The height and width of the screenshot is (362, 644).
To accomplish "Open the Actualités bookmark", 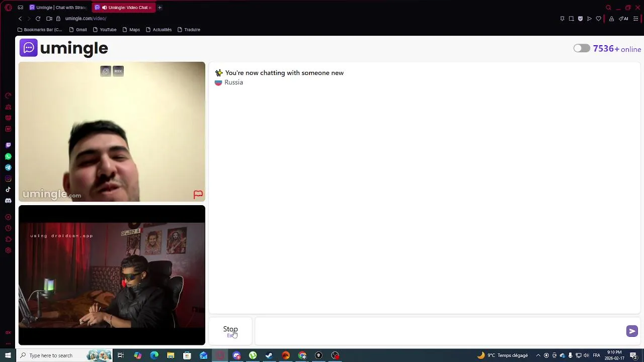I will (158, 30).
